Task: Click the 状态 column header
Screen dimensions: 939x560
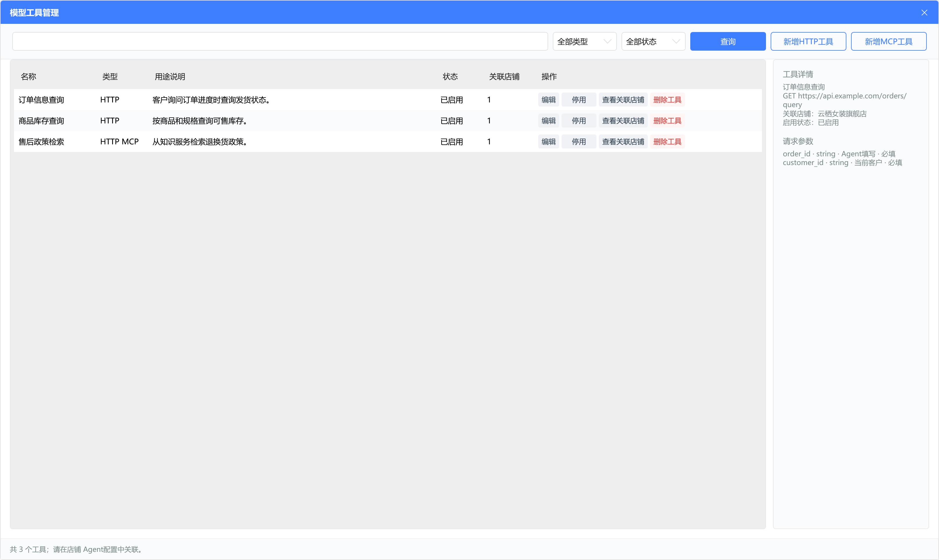Action: point(450,77)
